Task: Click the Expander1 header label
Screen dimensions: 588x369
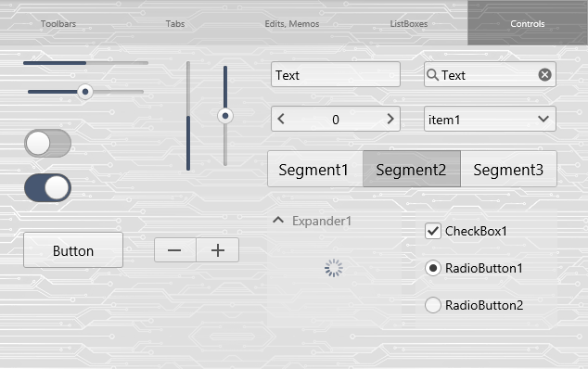Action: pos(322,221)
